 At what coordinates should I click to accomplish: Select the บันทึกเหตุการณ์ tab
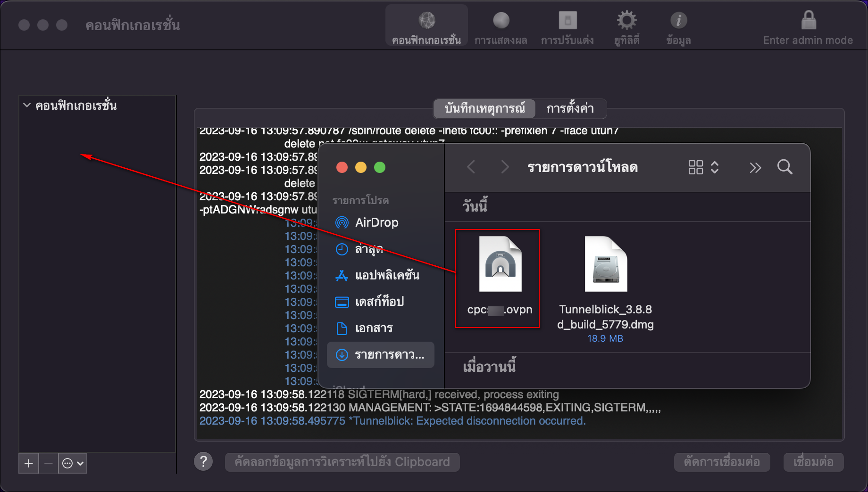point(484,108)
